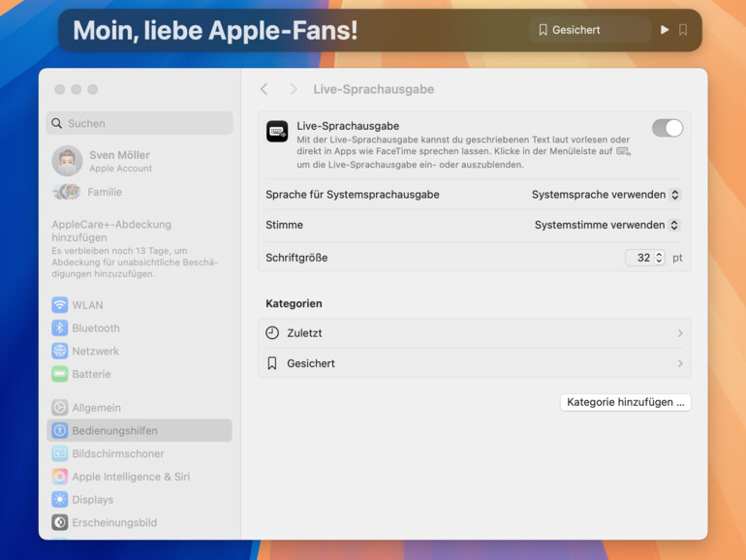Click the Displays sun icon
Screen dimensions: 746x560
point(59,500)
